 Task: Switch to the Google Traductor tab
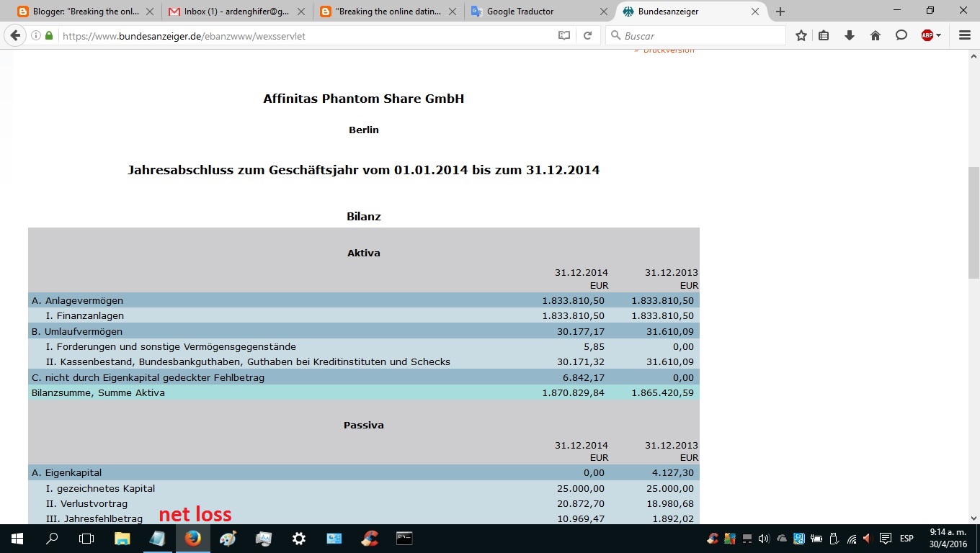[x=540, y=12]
